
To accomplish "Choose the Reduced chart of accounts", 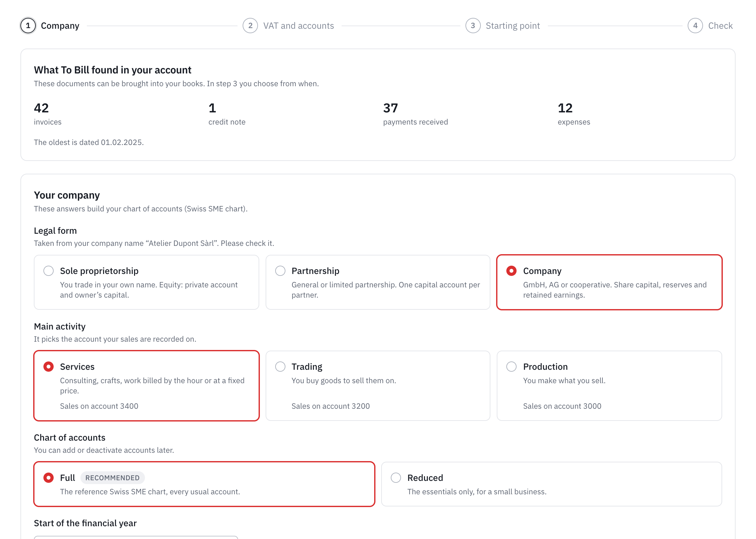I will (551, 484).
